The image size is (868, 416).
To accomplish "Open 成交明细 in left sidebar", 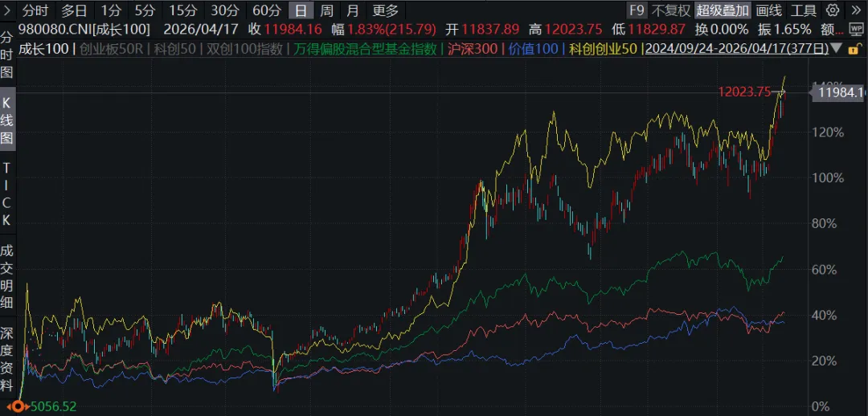I will pyautogui.click(x=6, y=276).
